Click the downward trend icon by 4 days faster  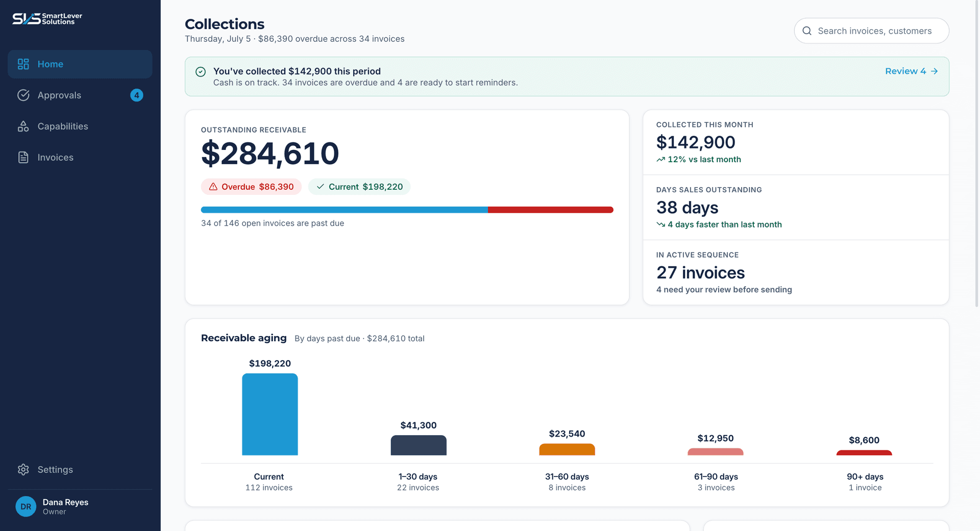click(661, 224)
